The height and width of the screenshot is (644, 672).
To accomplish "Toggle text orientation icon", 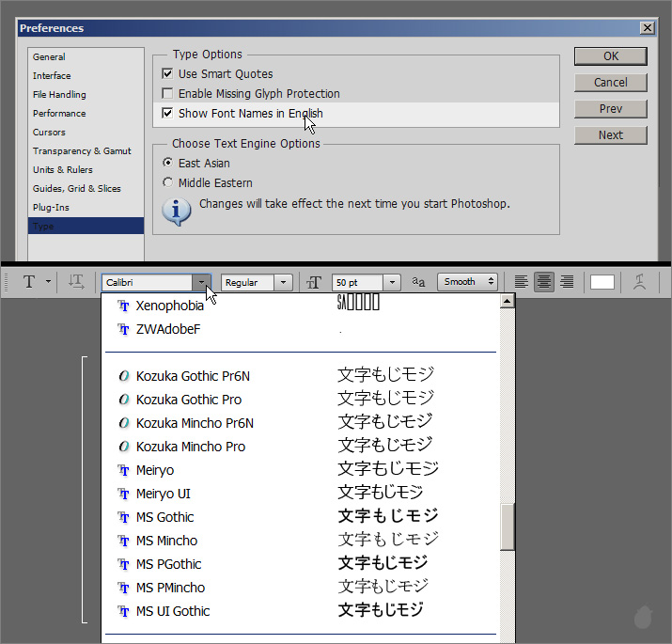I will [76, 282].
